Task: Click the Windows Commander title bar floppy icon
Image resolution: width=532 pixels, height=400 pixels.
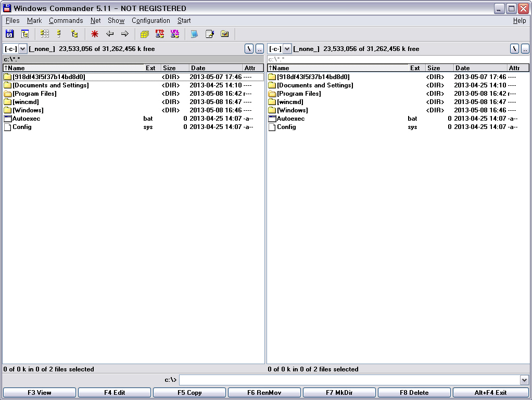Action: [x=7, y=8]
